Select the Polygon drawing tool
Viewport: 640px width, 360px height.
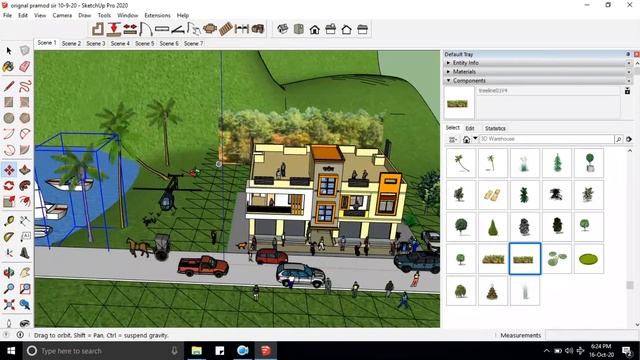pyautogui.click(x=24, y=118)
